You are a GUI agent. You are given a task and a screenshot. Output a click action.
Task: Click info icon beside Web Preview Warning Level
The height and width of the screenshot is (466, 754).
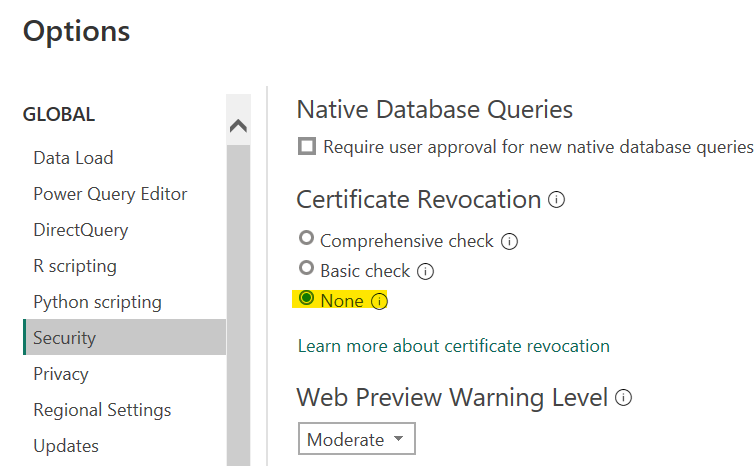coord(624,398)
